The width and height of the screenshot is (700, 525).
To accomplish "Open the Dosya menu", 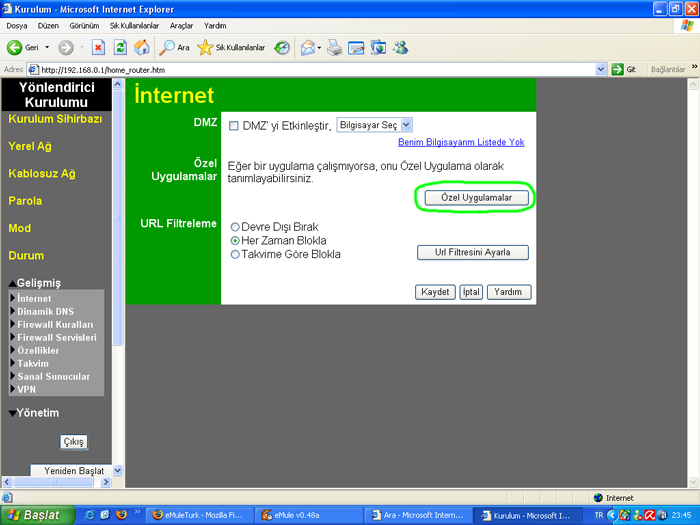I will coord(17,26).
